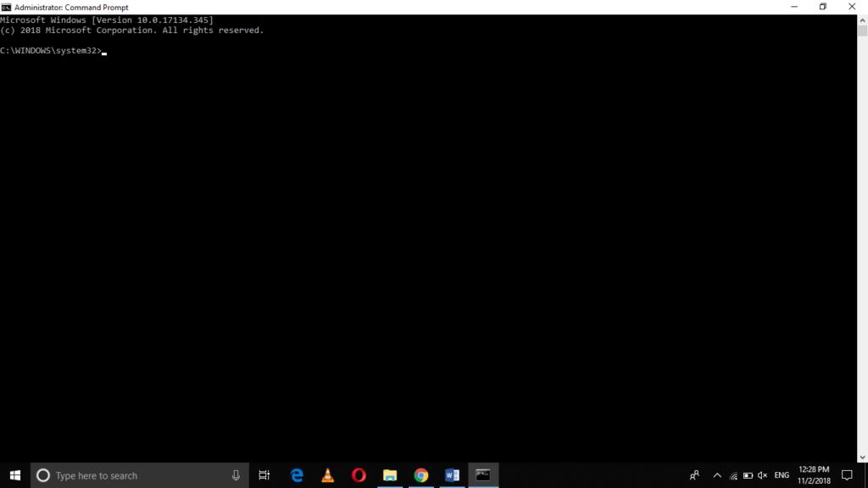Open the People icon in system tray
This screenshot has height=488, width=868.
click(695, 475)
